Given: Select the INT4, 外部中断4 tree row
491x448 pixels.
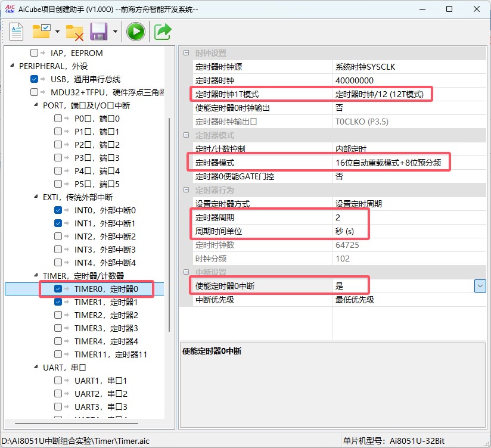Looking at the screenshot, I should 105,263.
